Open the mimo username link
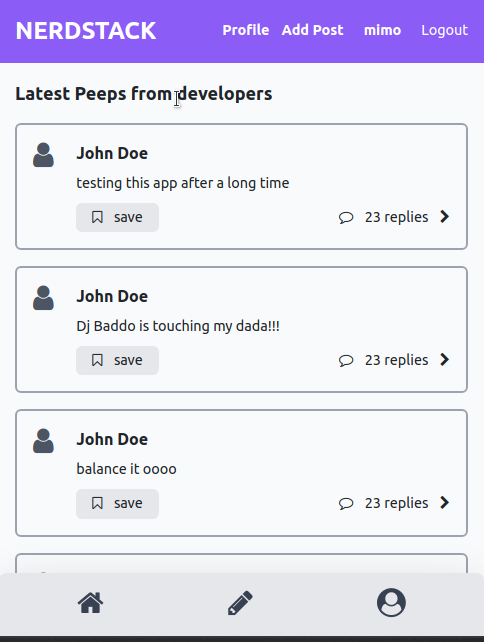This screenshot has height=642, width=484. 382,30
